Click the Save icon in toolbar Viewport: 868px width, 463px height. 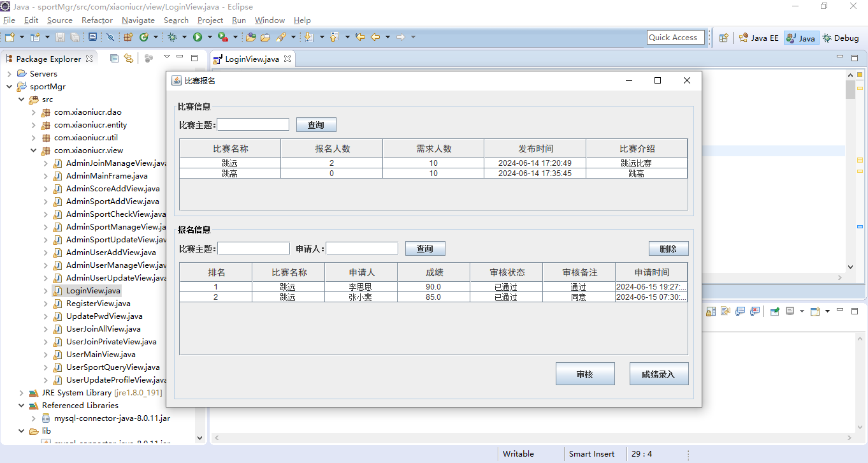click(x=60, y=38)
